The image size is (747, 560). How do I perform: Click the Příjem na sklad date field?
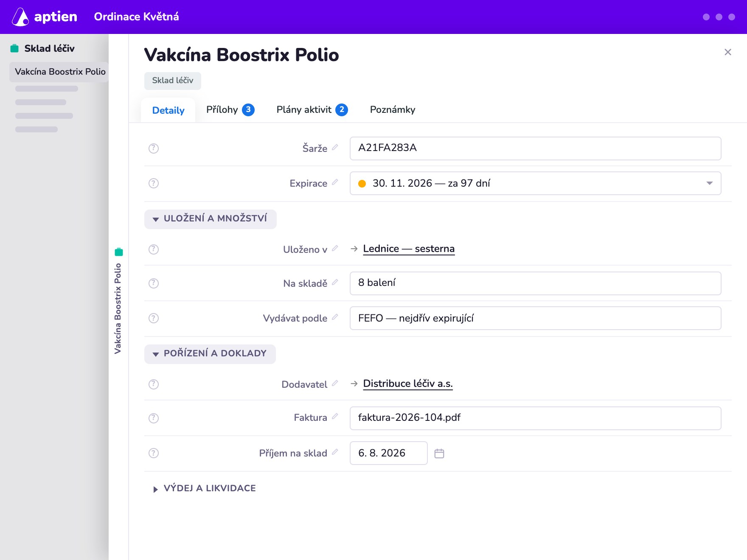tap(388, 453)
